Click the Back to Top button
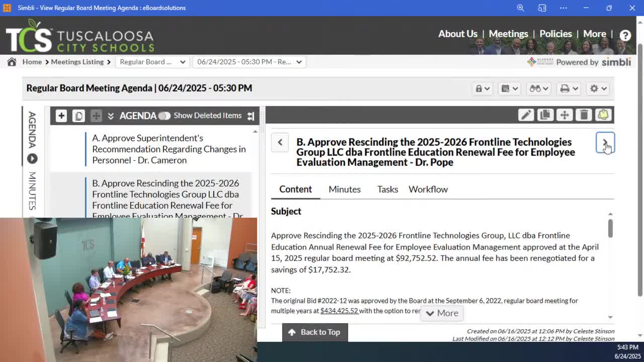 click(314, 332)
